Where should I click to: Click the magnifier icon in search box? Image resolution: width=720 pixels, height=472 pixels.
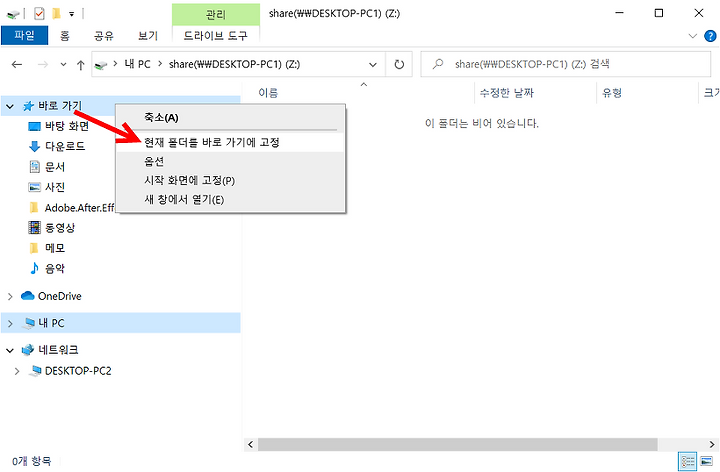click(x=438, y=64)
